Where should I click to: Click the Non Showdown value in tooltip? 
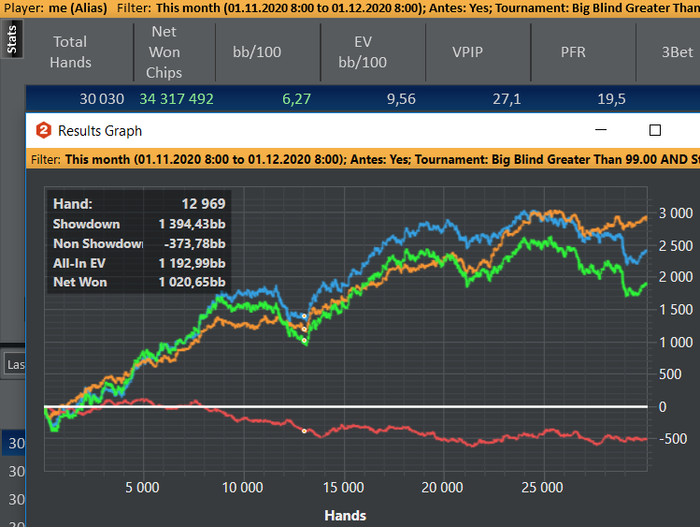(x=195, y=243)
